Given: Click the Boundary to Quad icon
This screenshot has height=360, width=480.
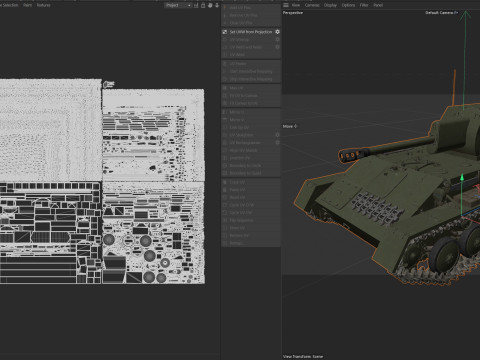Looking at the screenshot, I should (225, 173).
